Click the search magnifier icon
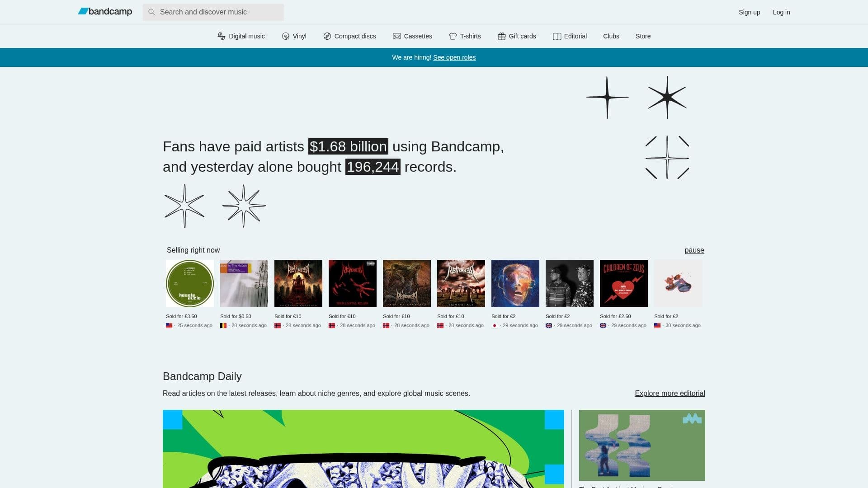This screenshot has height=488, width=868. point(151,12)
